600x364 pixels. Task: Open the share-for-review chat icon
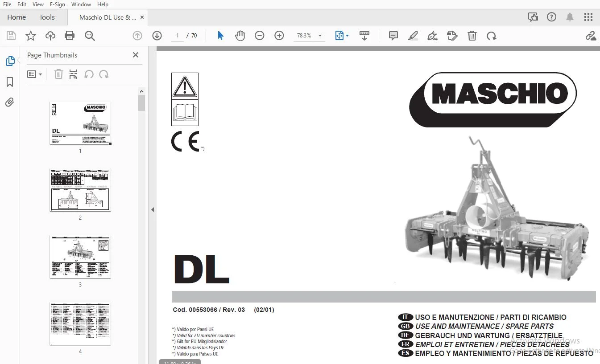[x=533, y=17]
